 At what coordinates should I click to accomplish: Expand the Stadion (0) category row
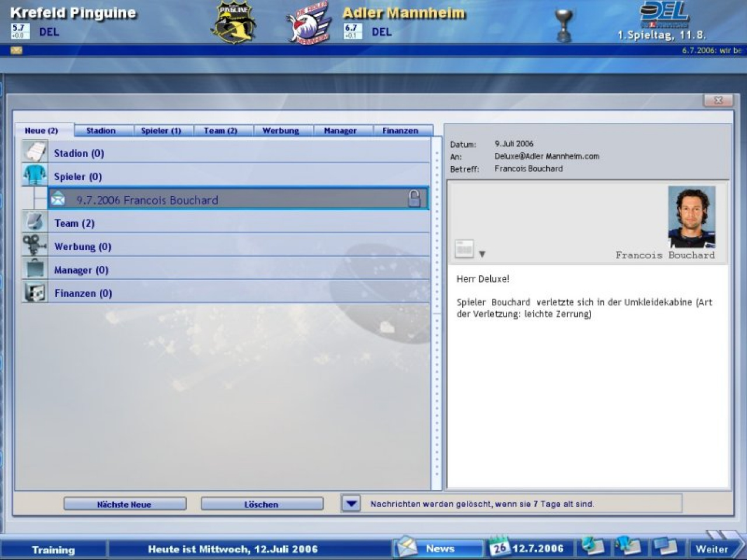[x=226, y=152]
